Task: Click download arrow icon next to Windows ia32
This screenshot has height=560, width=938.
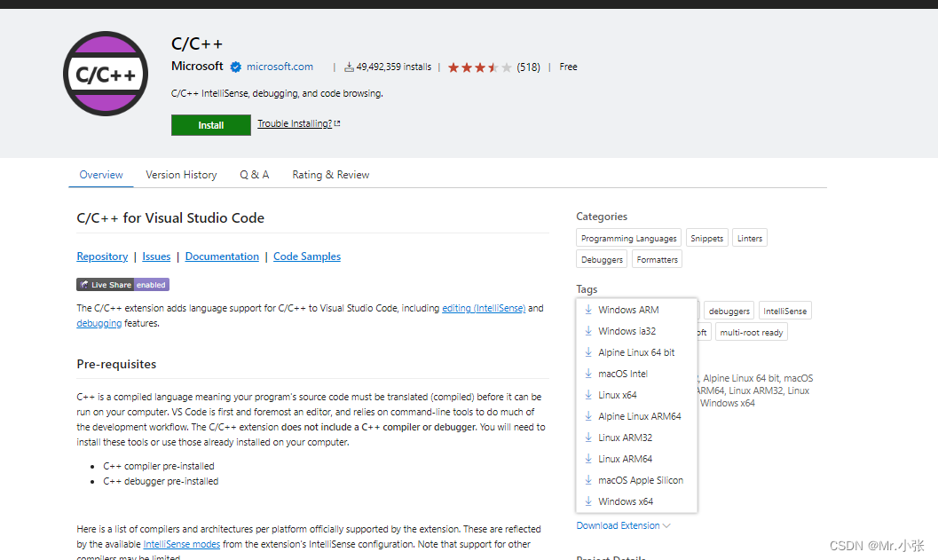Action: (x=588, y=331)
